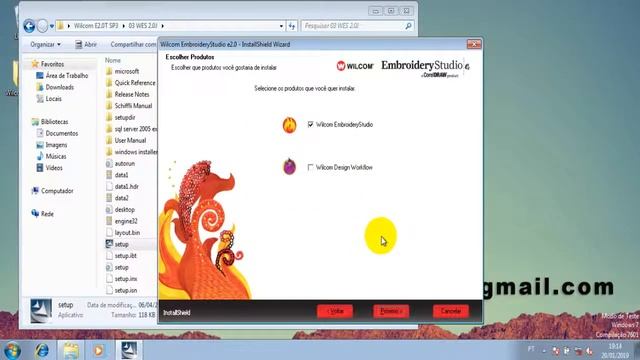The image size is (640, 360).
Task: Click the Nome column header
Action: 113,60
